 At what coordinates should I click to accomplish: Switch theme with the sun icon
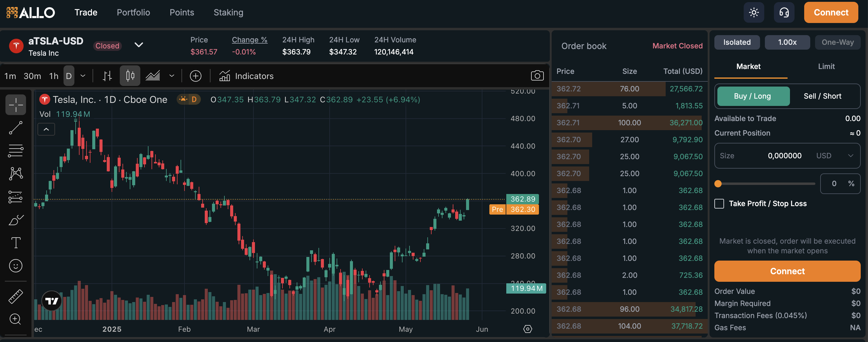[753, 12]
